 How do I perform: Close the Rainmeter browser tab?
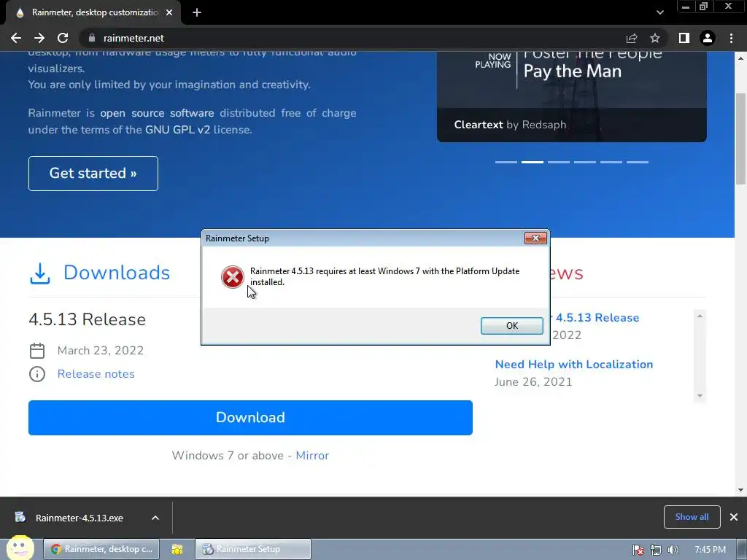(169, 12)
